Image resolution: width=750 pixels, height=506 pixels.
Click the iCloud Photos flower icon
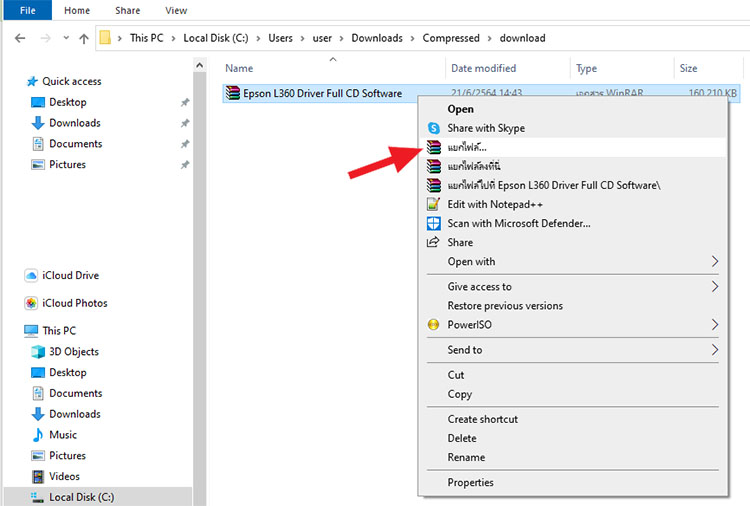[x=31, y=303]
